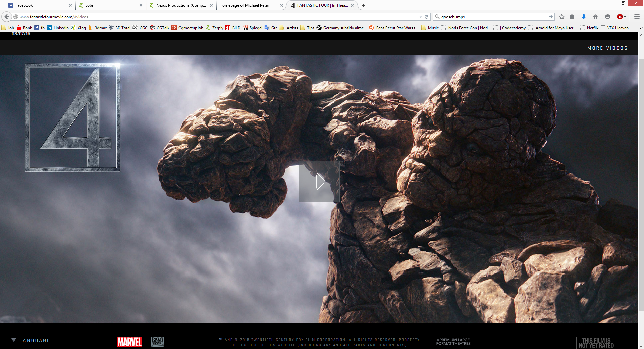This screenshot has width=644, height=349.
Task: Open a new browser tab
Action: pos(363,5)
